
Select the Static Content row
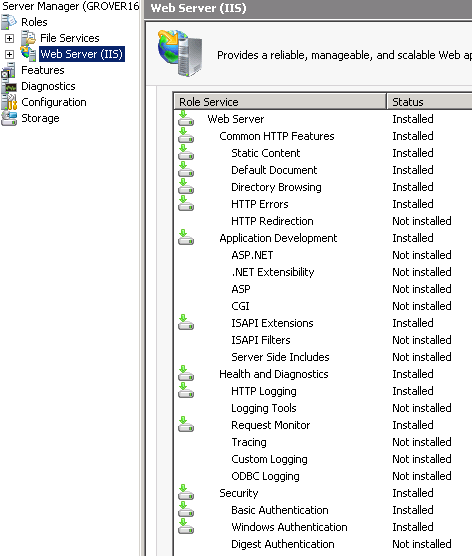pyautogui.click(x=323, y=153)
